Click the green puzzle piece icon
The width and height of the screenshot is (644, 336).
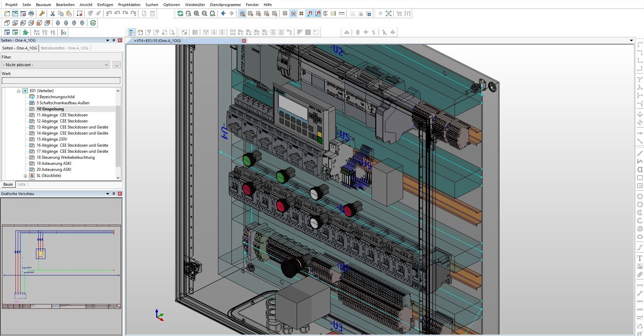tap(26, 32)
